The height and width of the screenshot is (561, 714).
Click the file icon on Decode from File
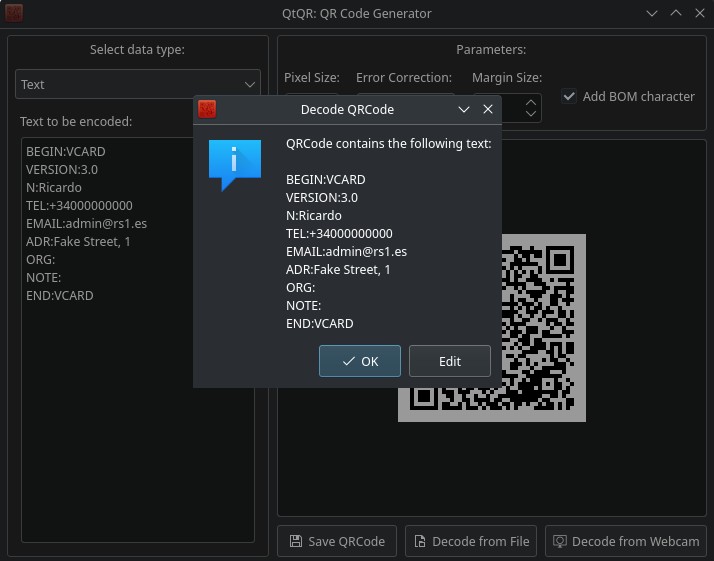(420, 541)
